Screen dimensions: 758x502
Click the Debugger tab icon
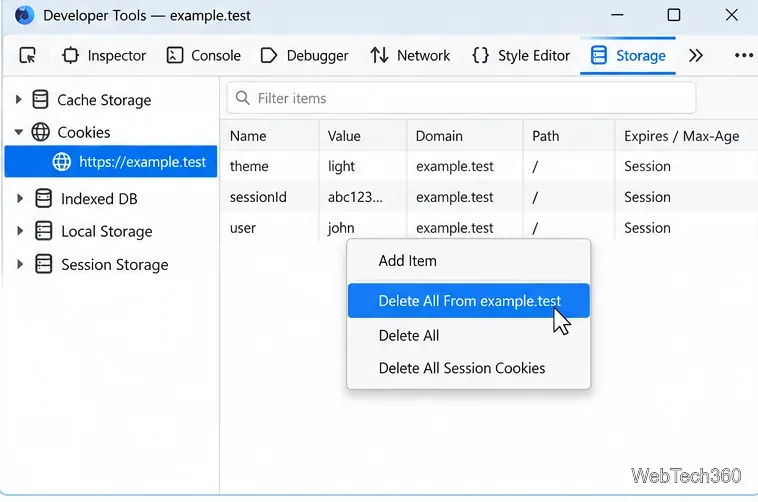tap(268, 56)
